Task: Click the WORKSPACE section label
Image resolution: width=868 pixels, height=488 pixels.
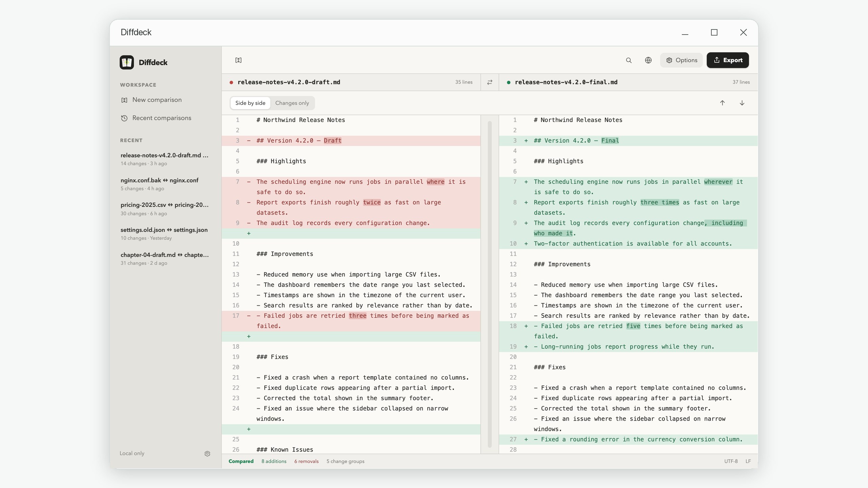Action: click(138, 85)
